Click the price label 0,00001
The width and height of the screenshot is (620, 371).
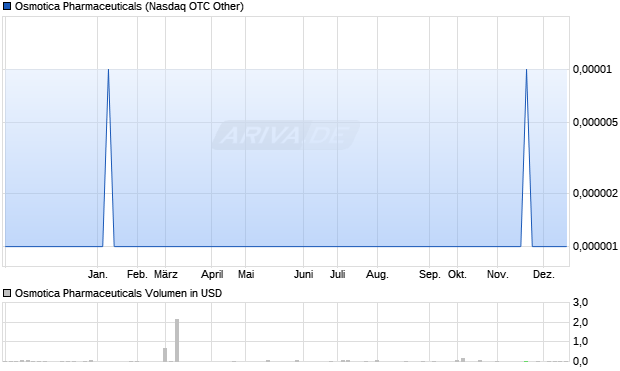pos(592,70)
